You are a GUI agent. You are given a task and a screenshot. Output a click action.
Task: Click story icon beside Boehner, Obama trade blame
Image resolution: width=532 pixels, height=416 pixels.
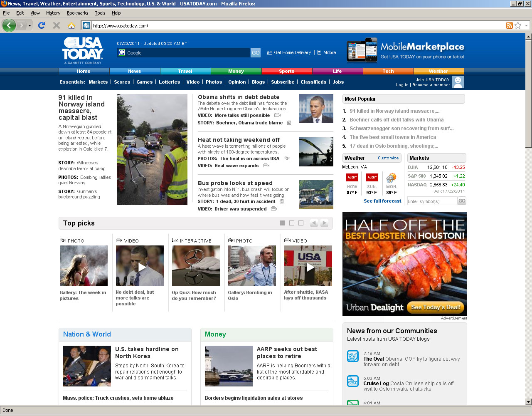click(289, 123)
